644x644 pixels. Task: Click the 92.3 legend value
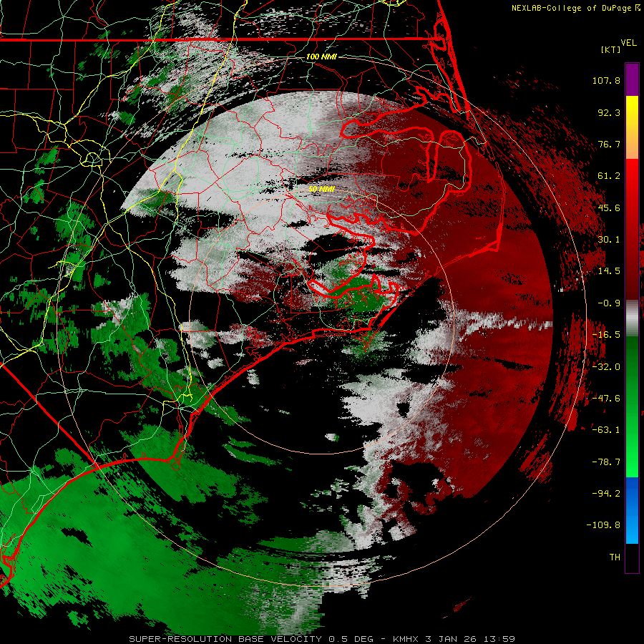click(609, 112)
